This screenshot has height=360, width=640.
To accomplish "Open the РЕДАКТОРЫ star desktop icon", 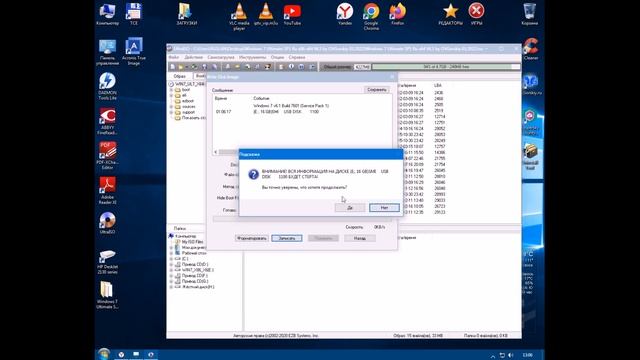I will [451, 13].
